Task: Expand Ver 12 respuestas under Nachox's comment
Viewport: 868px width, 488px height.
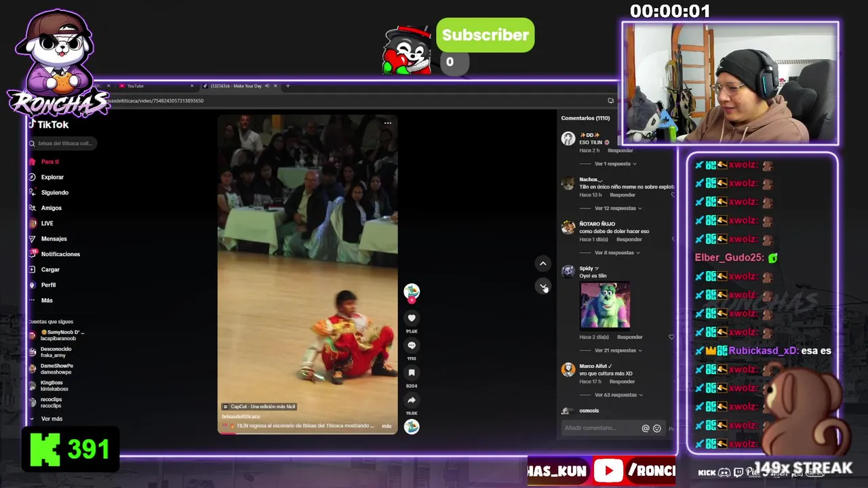Action: 618,208
